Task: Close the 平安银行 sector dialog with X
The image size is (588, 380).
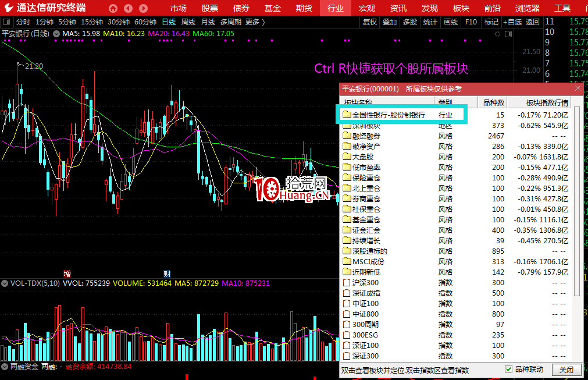Action: click(578, 88)
